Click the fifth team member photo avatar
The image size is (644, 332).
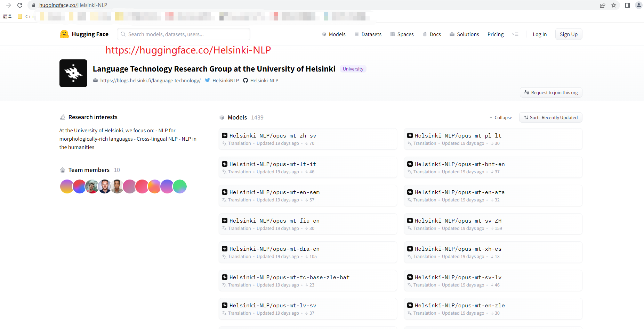click(x=117, y=186)
